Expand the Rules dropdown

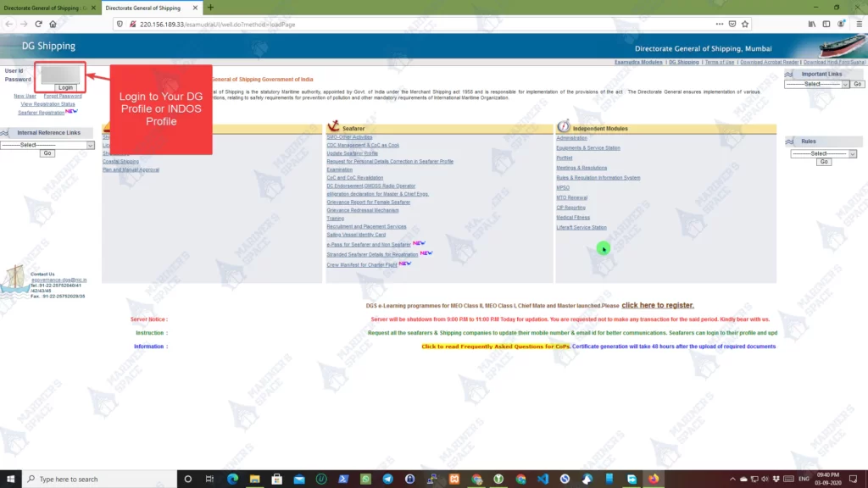823,154
